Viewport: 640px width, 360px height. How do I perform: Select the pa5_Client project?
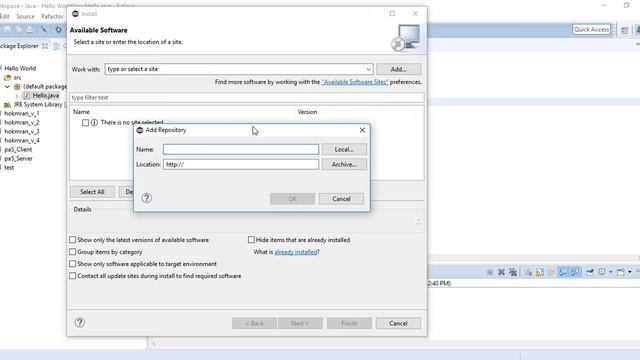pyautogui.click(x=18, y=149)
